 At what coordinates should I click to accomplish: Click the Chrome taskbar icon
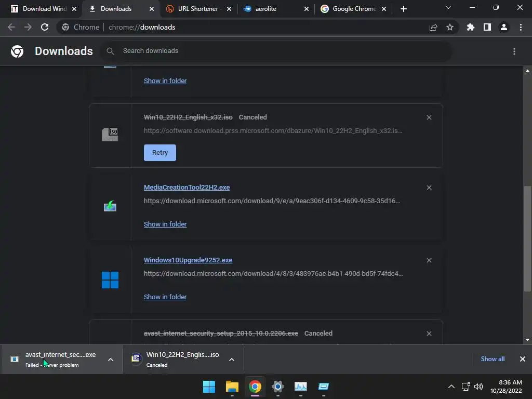[255, 387]
